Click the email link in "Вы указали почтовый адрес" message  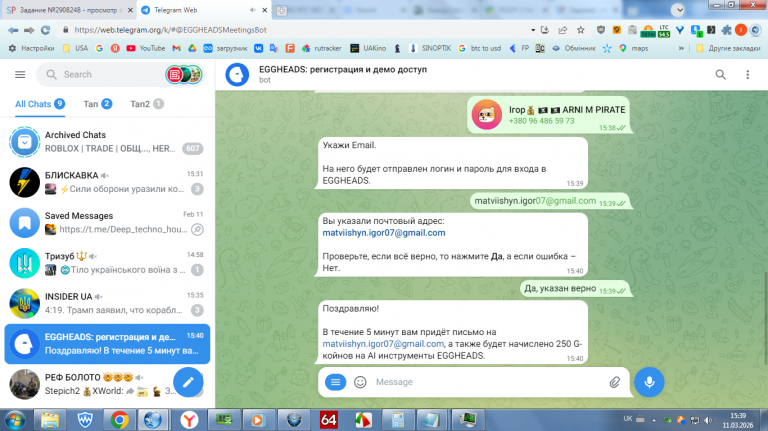tap(384, 233)
